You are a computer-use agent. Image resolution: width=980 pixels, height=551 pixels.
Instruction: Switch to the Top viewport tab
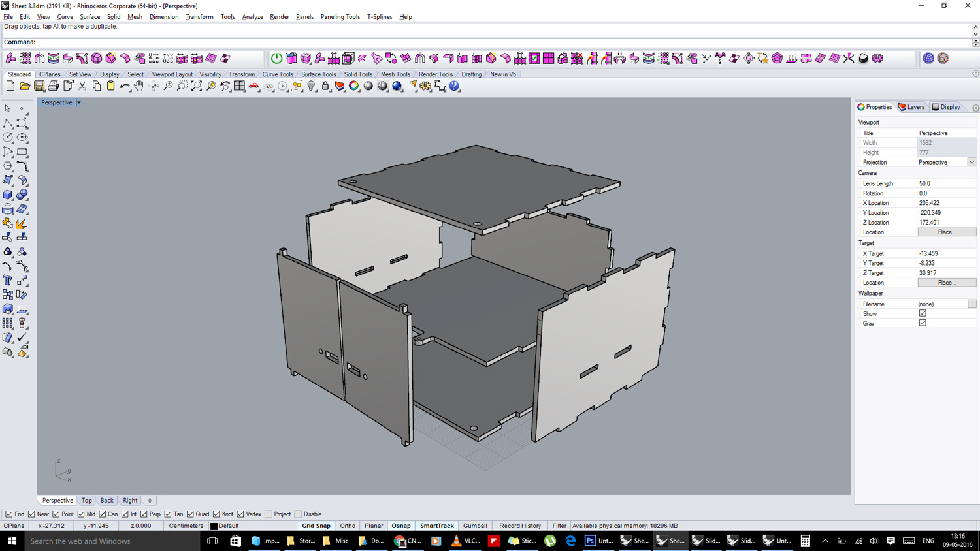tap(86, 501)
